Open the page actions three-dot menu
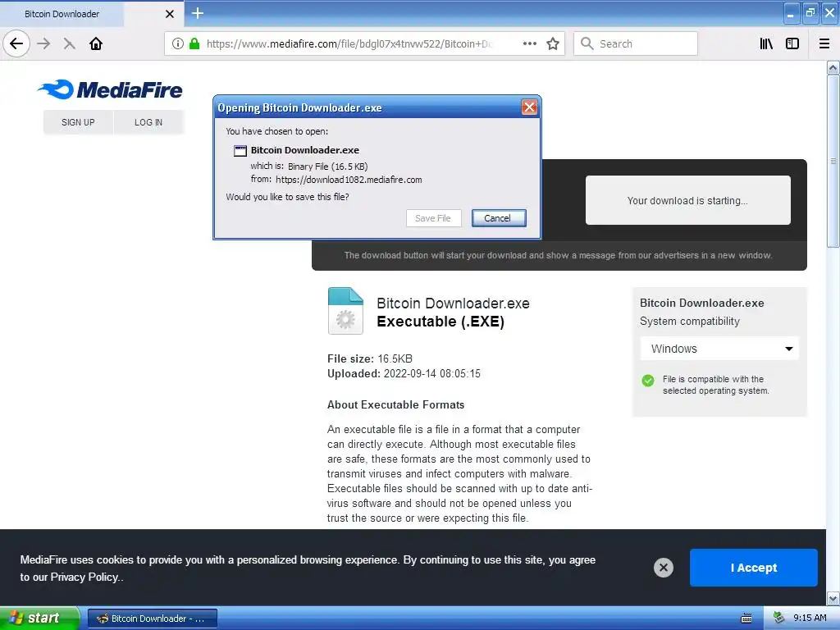 [x=530, y=43]
